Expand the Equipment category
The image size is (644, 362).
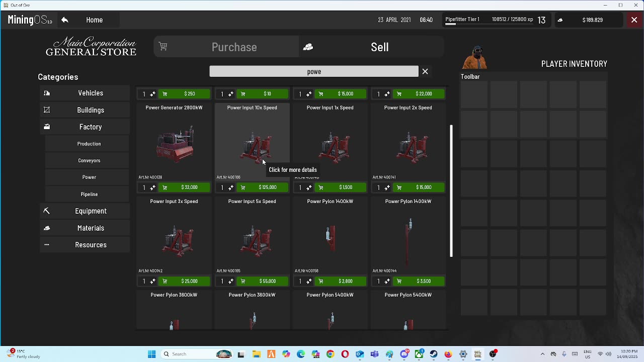coord(85,211)
